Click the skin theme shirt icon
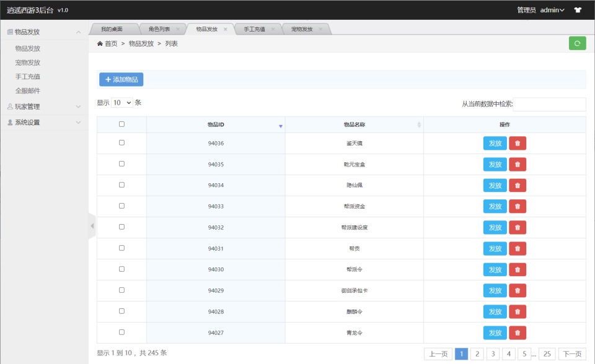 [578, 10]
